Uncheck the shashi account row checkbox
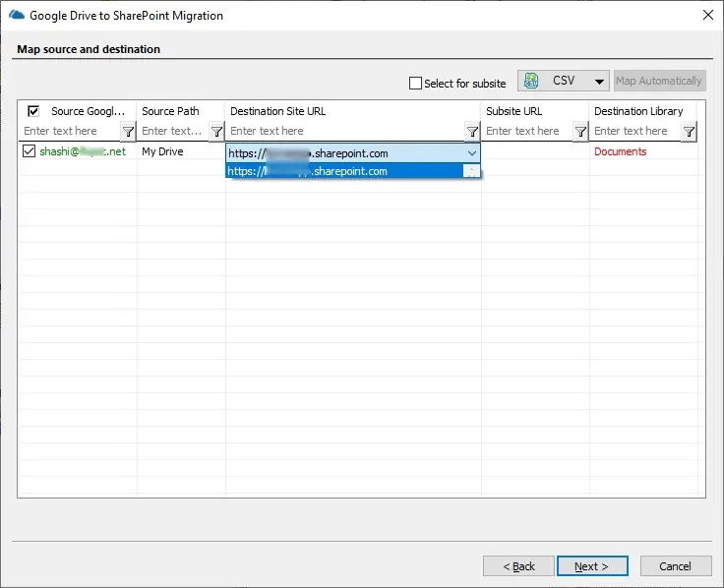Viewport: 724px width, 588px height. click(x=29, y=150)
